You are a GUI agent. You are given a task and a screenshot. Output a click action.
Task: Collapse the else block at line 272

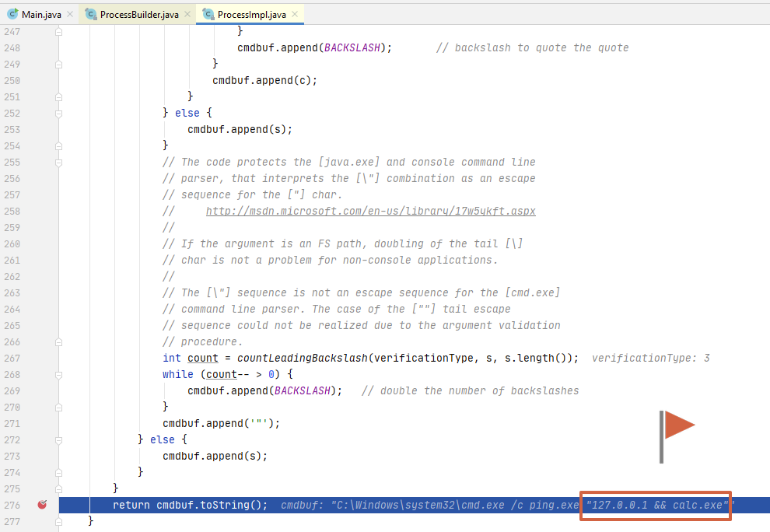pos(58,439)
